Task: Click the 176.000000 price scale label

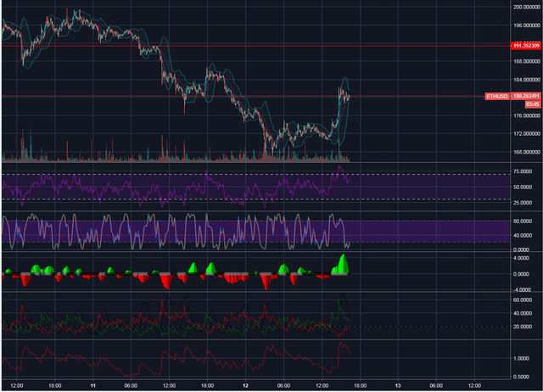Action: pyautogui.click(x=526, y=115)
